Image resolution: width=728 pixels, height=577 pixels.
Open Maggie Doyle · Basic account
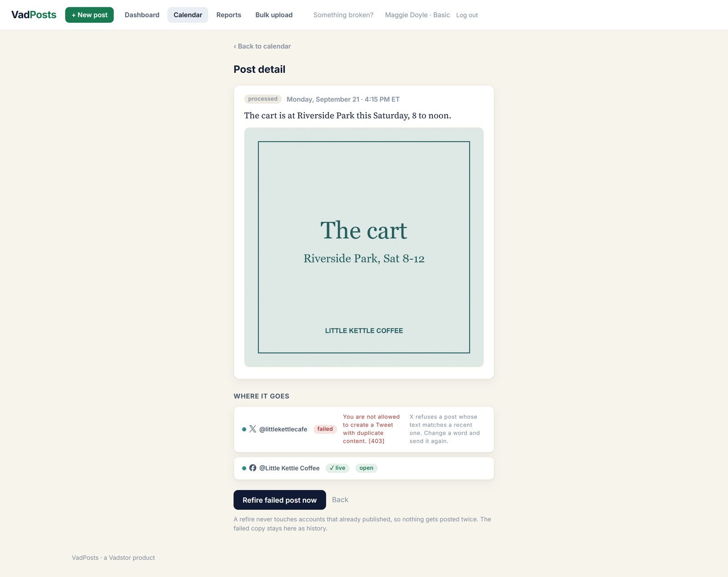pos(417,15)
